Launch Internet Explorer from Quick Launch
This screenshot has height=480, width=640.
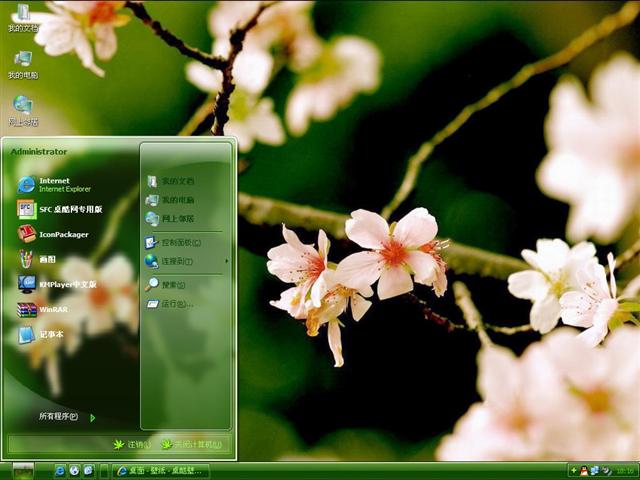(60, 471)
